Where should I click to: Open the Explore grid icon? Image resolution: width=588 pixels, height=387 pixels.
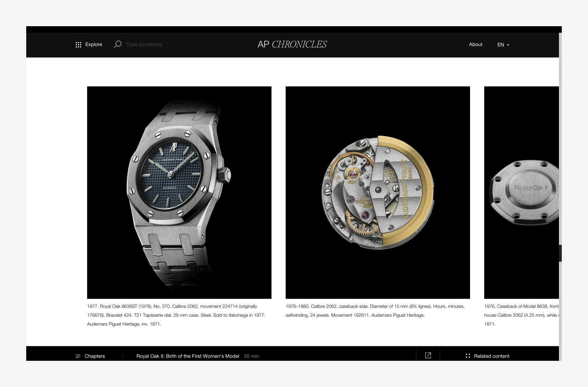(x=78, y=45)
